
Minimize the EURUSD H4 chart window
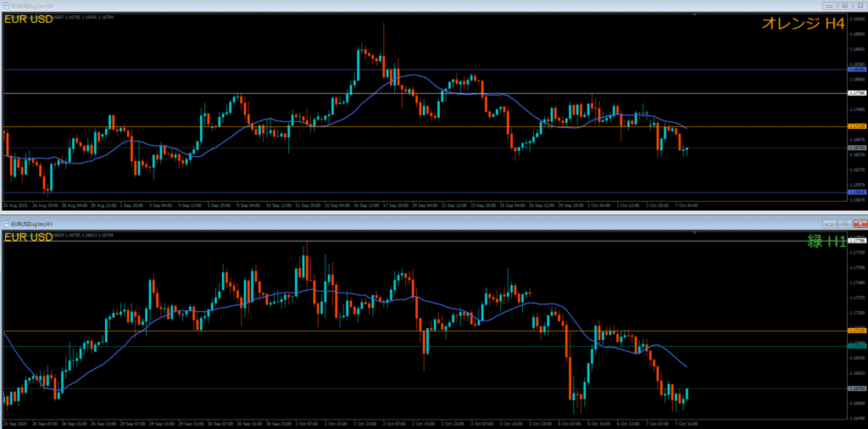[x=830, y=4]
